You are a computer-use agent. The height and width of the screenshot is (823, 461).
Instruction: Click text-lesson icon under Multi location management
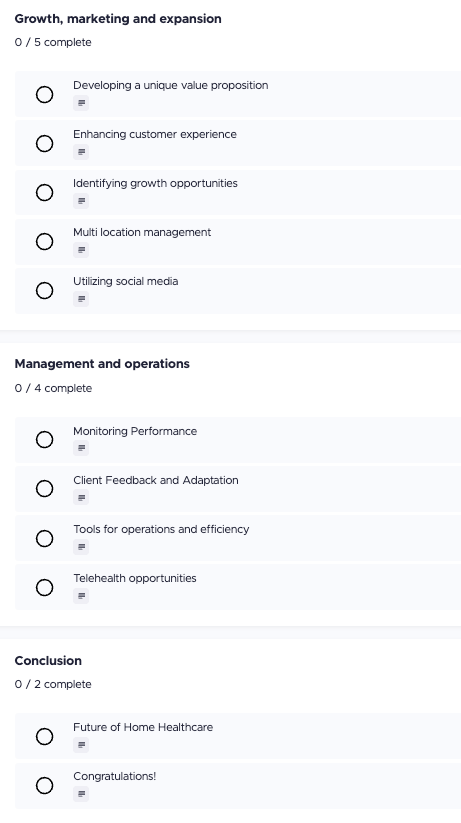(81, 250)
